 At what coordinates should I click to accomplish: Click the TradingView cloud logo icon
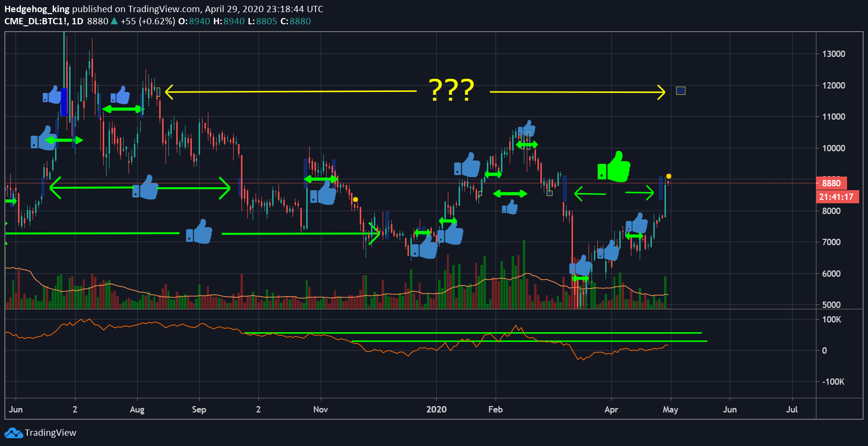pos(14,433)
